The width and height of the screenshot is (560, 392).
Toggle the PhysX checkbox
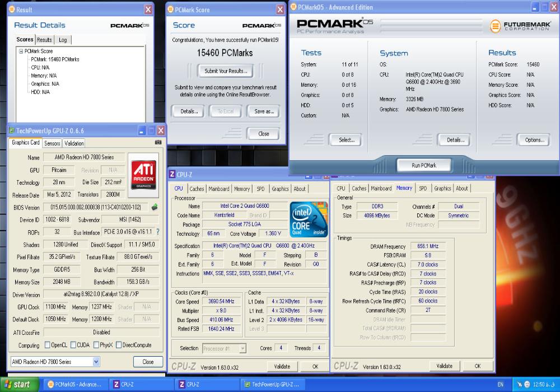[x=96, y=345]
